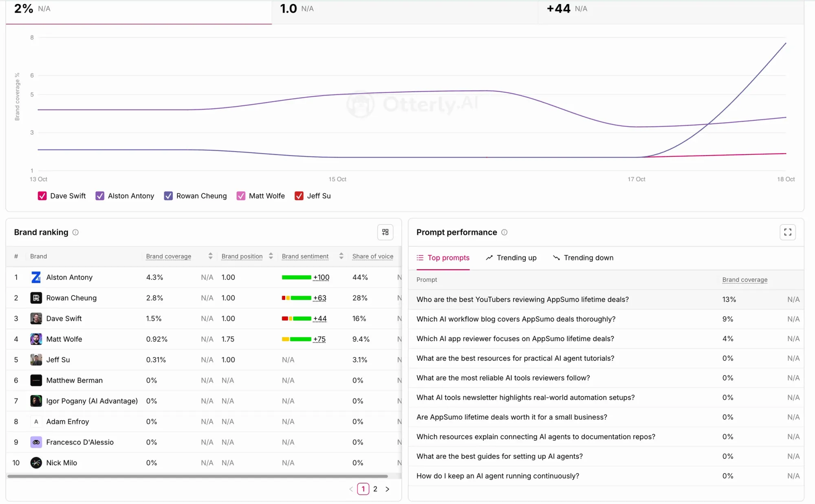
Task: Click Alston Antony brand logo
Action: tap(36, 277)
